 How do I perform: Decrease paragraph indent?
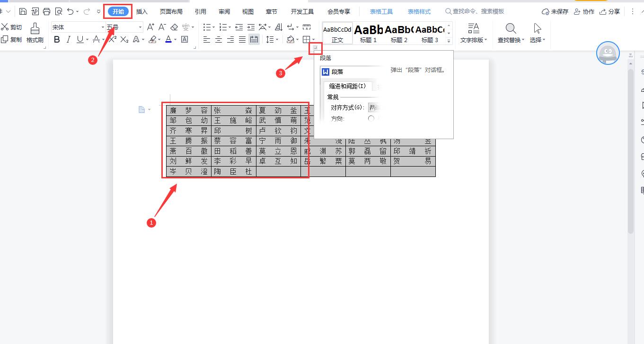click(239, 27)
